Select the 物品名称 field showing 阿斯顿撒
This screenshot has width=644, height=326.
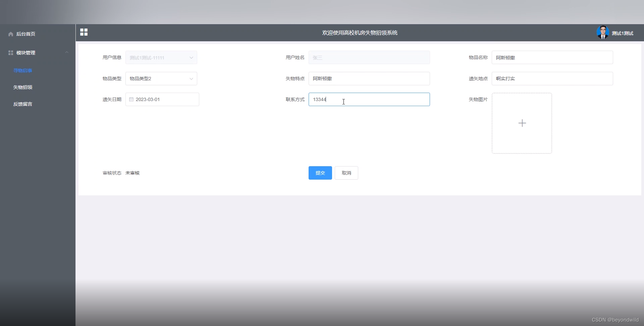click(x=552, y=57)
